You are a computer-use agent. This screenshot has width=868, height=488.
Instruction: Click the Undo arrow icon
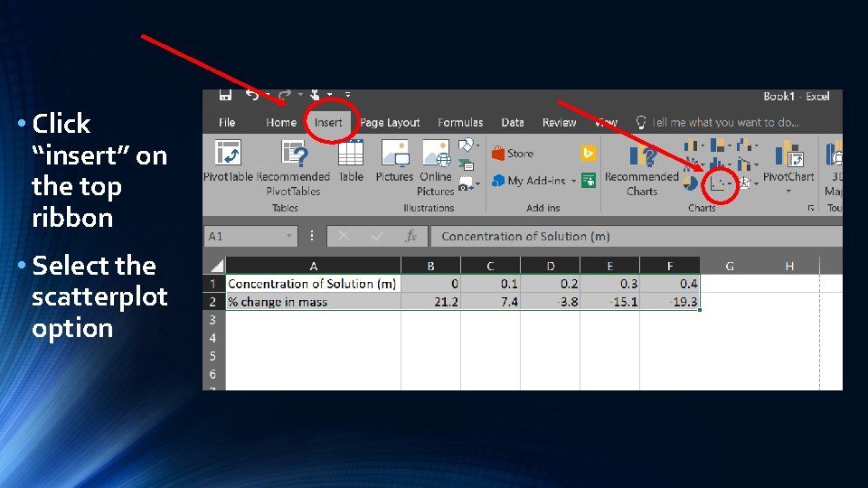(252, 95)
